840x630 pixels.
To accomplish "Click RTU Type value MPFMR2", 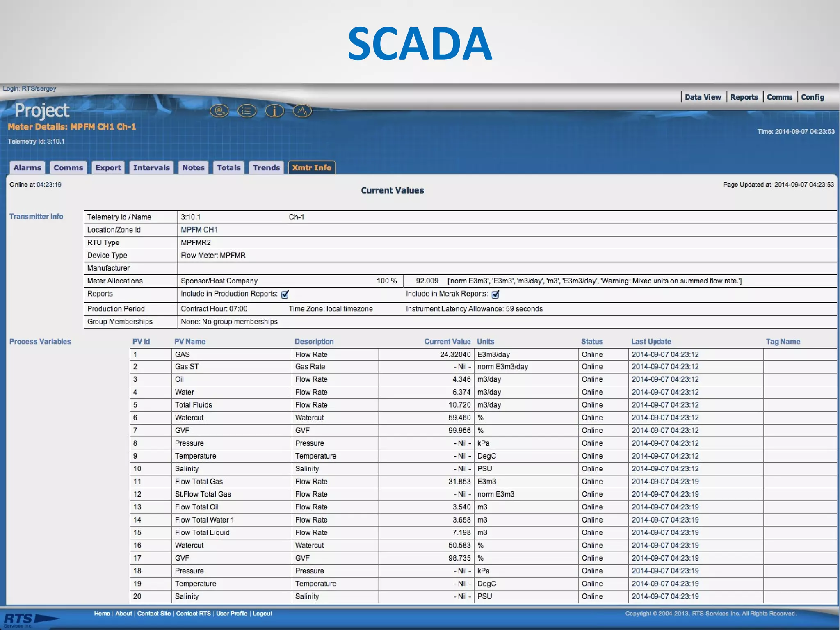I will (196, 242).
